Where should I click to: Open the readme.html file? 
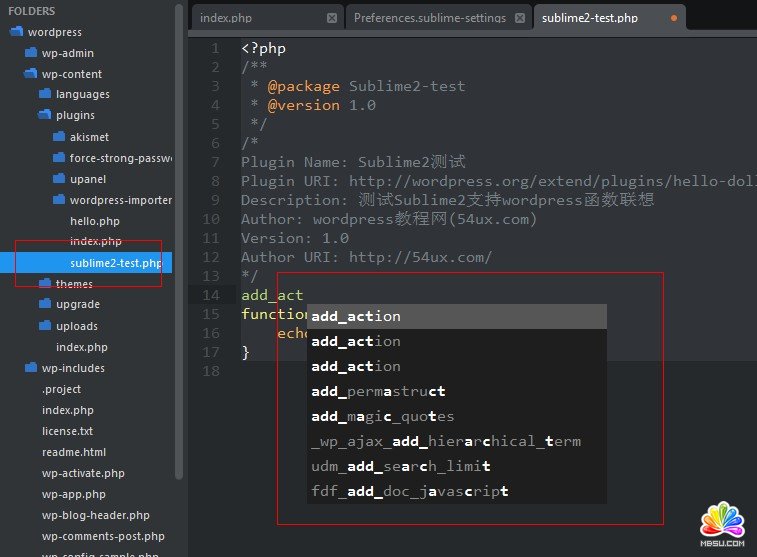click(73, 452)
